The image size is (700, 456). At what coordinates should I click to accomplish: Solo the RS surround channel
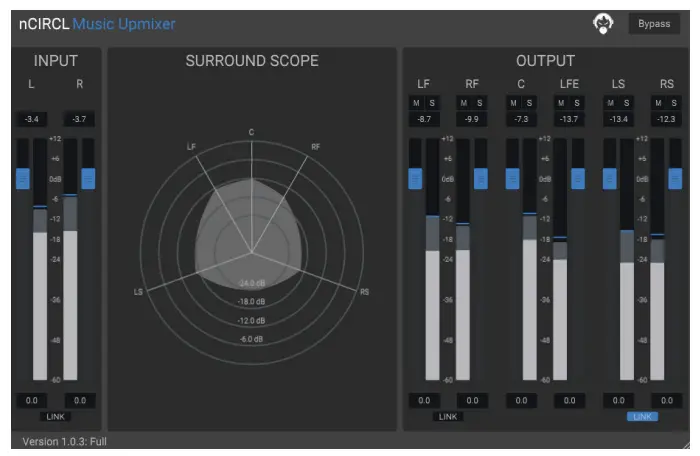point(675,103)
